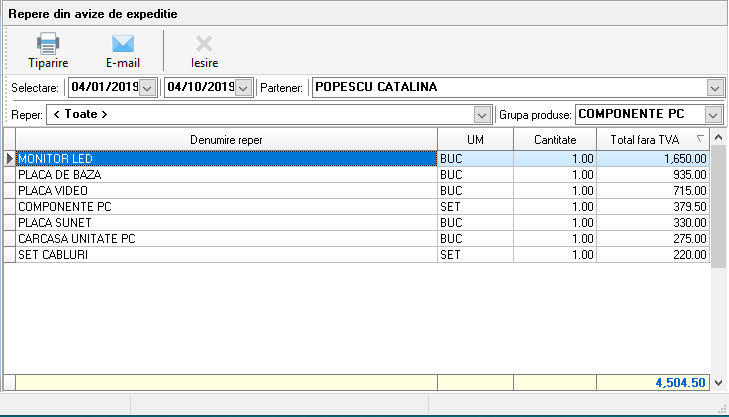Click the UM cell of SET CABLURI row
This screenshot has height=417, width=729.
(x=475, y=255)
